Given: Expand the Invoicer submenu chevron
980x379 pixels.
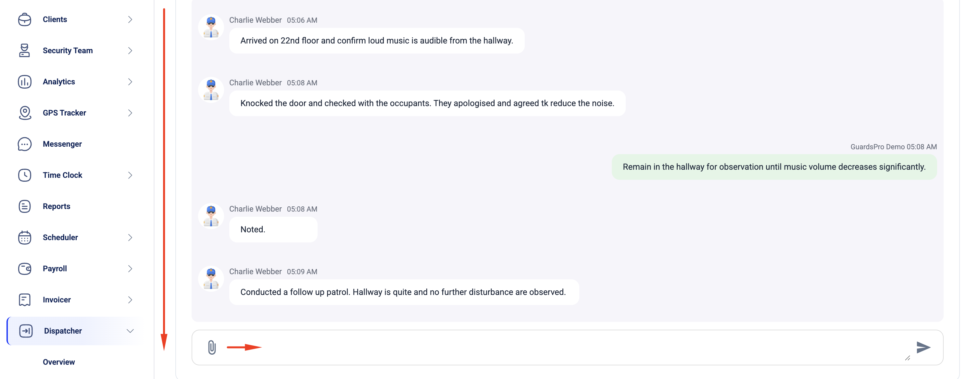Looking at the screenshot, I should point(130,300).
